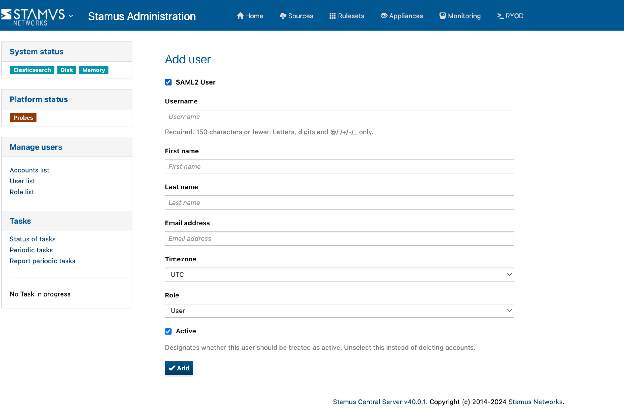Image resolution: width=624 pixels, height=411 pixels.
Task: Uncheck the SAML2 User checkbox
Action: [168, 82]
